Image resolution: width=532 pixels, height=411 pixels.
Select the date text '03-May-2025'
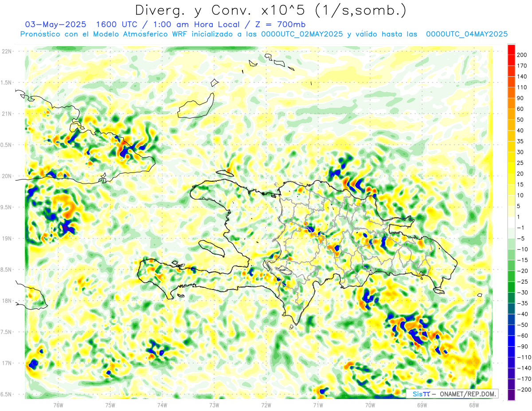pos(55,24)
